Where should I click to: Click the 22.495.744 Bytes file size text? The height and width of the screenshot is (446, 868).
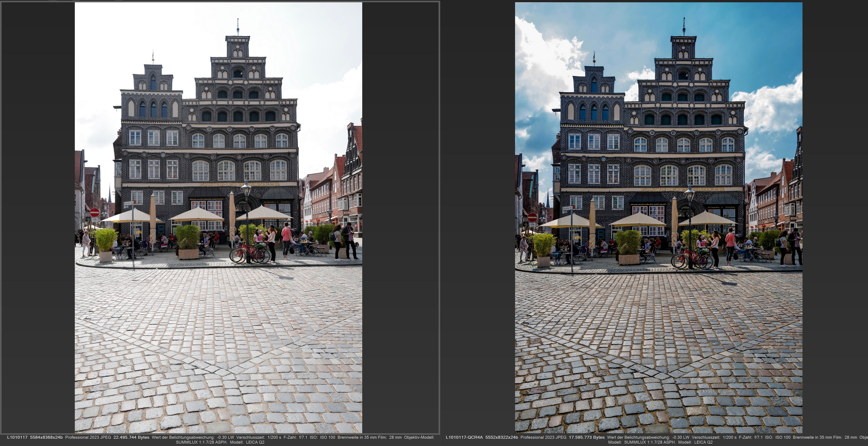(x=131, y=437)
